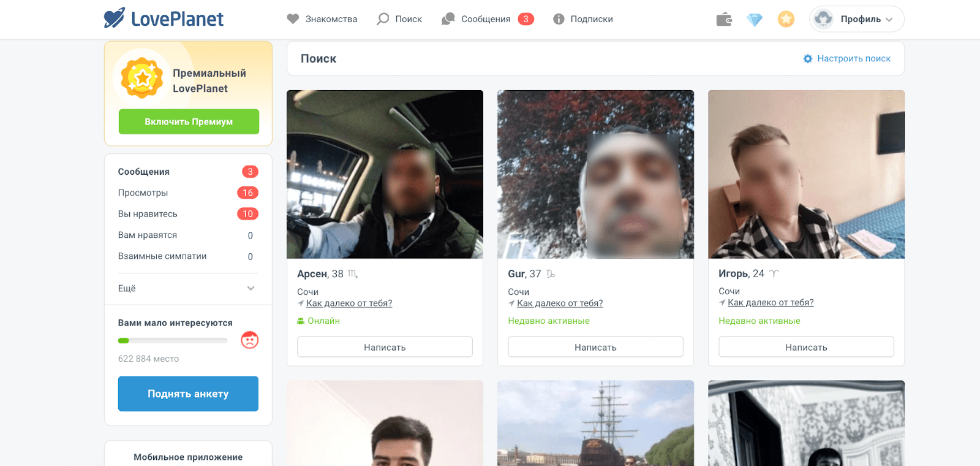The image size is (980, 466).
Task: Click Как далеко от тебя? under Арсен
Action: click(349, 303)
